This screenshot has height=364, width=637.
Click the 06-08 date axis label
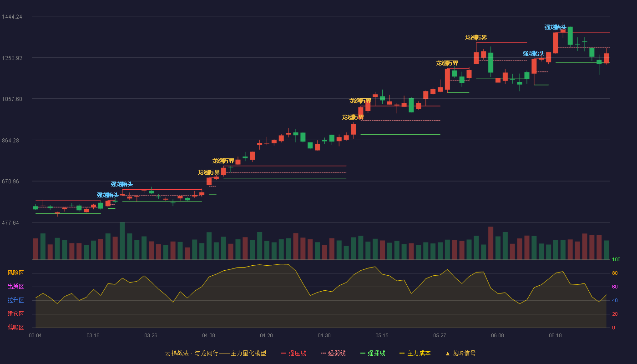(x=497, y=335)
